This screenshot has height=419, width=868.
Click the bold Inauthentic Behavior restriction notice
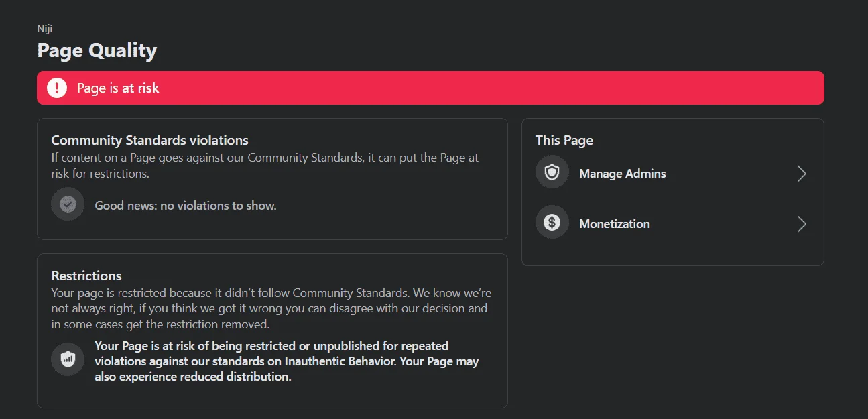point(287,361)
